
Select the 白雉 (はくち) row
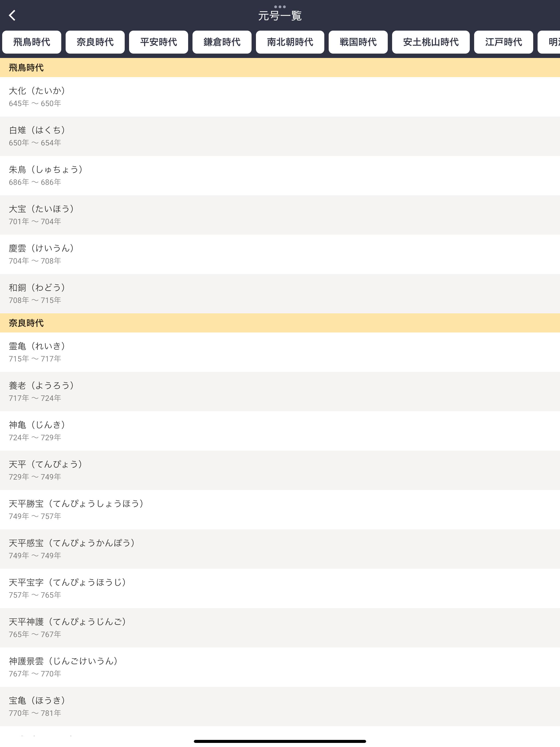tap(280, 136)
